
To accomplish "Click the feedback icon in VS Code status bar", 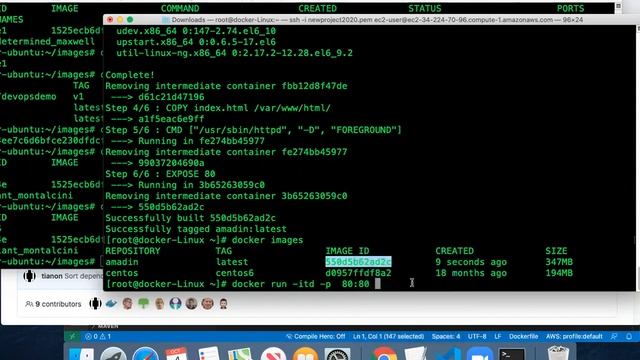I will pyautogui.click(x=614, y=337).
